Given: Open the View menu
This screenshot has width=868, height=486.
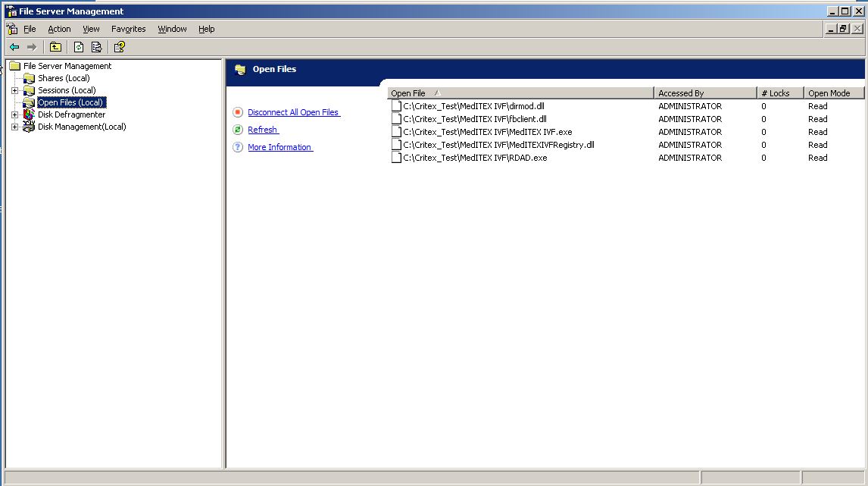Looking at the screenshot, I should pos(91,29).
